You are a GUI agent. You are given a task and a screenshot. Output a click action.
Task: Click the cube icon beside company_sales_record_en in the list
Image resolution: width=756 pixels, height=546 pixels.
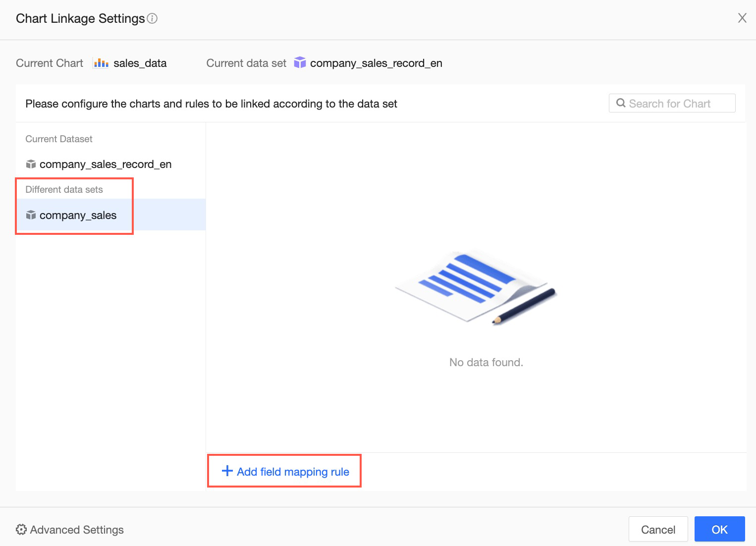31,164
